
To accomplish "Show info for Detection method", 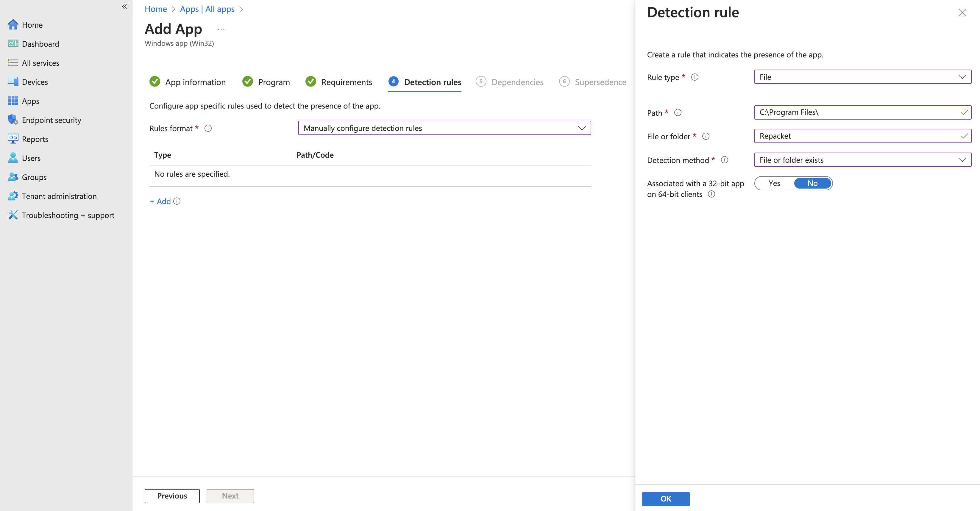I will [725, 160].
